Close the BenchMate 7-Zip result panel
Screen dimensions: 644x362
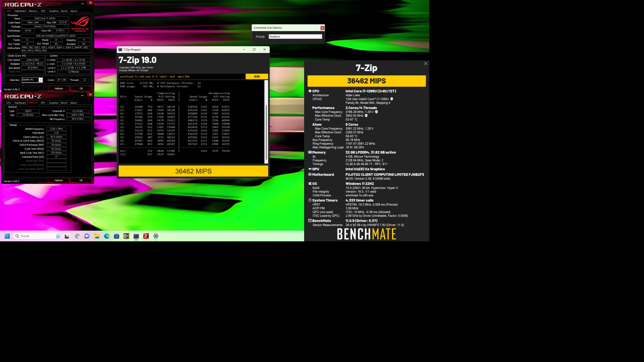(x=426, y=63)
